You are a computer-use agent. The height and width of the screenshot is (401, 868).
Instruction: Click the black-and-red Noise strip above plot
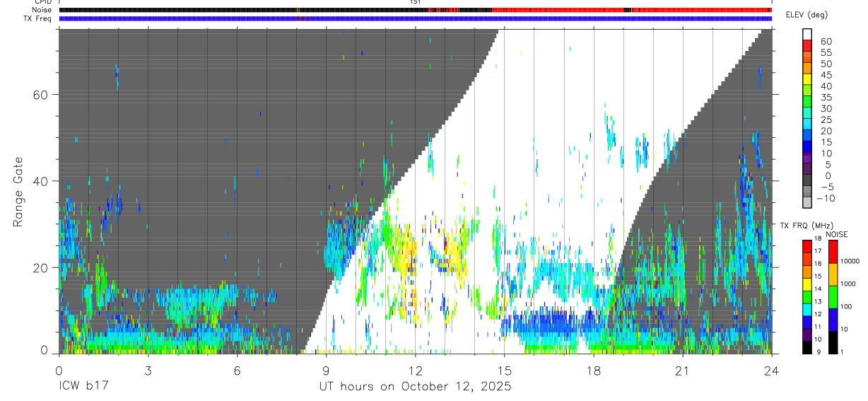click(x=415, y=10)
